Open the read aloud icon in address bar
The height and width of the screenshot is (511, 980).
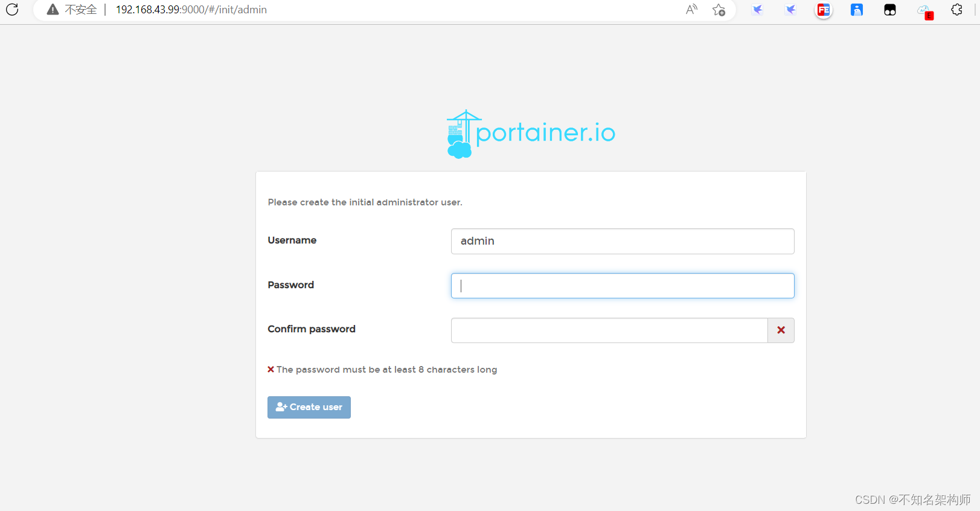point(691,10)
